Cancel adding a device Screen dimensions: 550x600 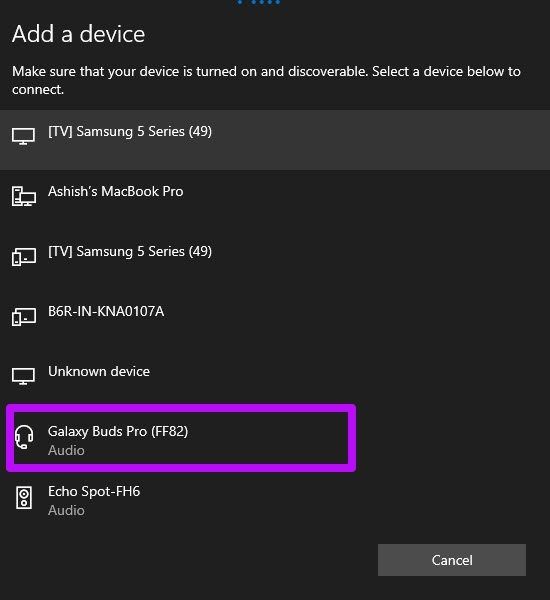click(x=452, y=560)
